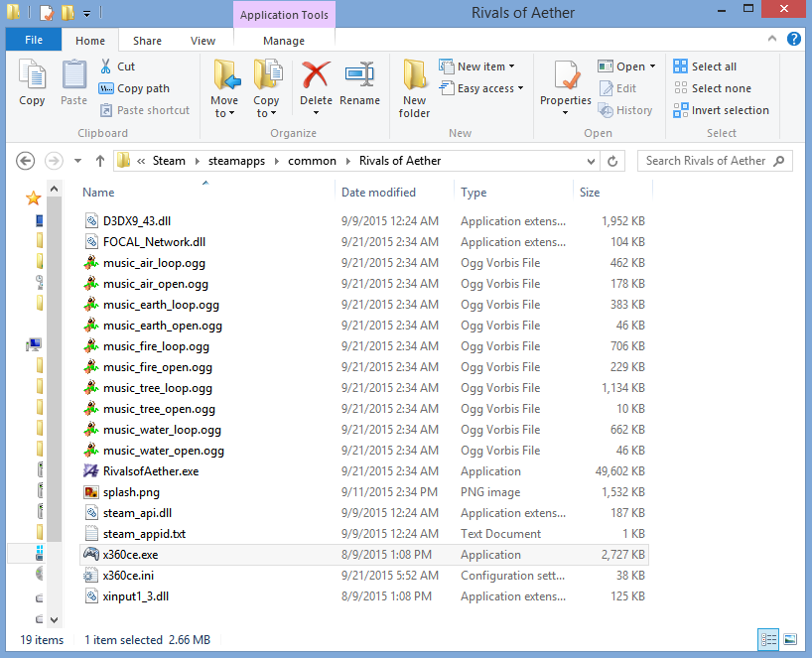This screenshot has width=812, height=658.
Task: Expand the Properties dropdown arrow
Action: click(x=566, y=113)
